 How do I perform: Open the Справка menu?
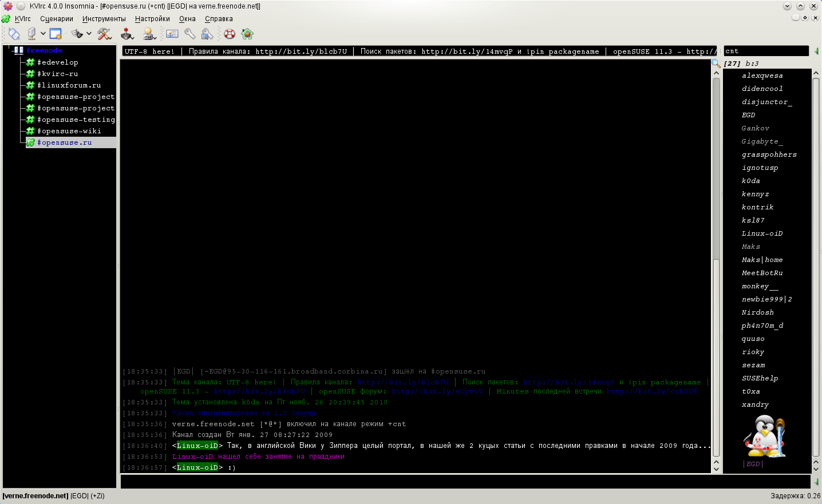[x=219, y=19]
